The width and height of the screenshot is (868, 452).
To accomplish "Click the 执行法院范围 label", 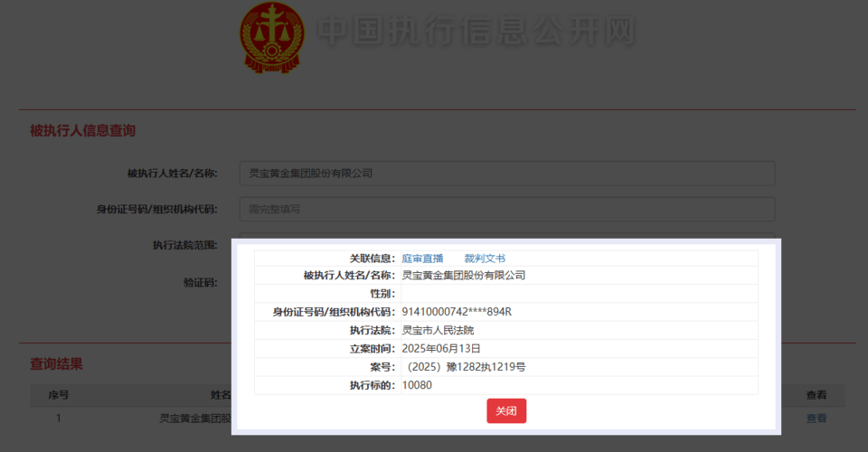I will tap(184, 245).
